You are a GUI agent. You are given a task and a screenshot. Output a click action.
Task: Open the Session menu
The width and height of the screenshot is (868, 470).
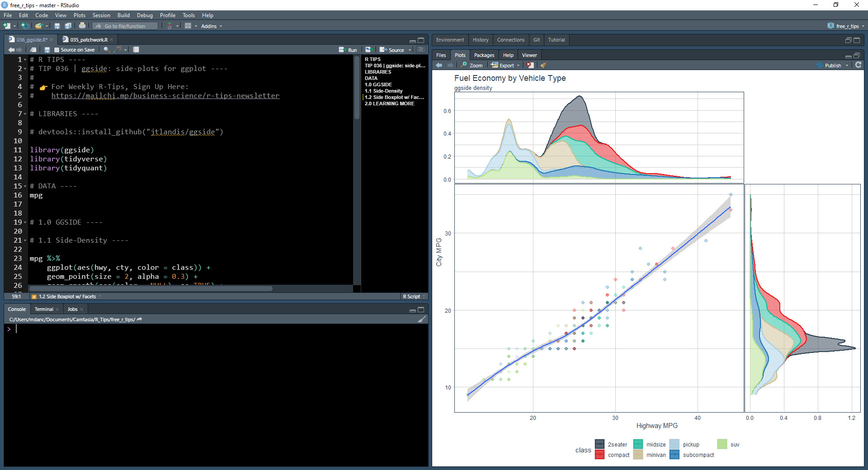tap(101, 15)
